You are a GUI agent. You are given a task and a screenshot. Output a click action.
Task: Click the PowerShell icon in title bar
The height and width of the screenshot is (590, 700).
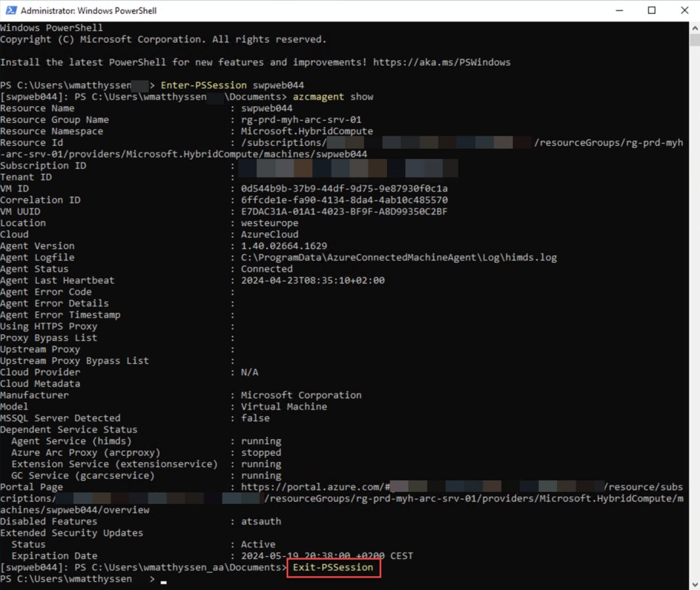coord(10,10)
